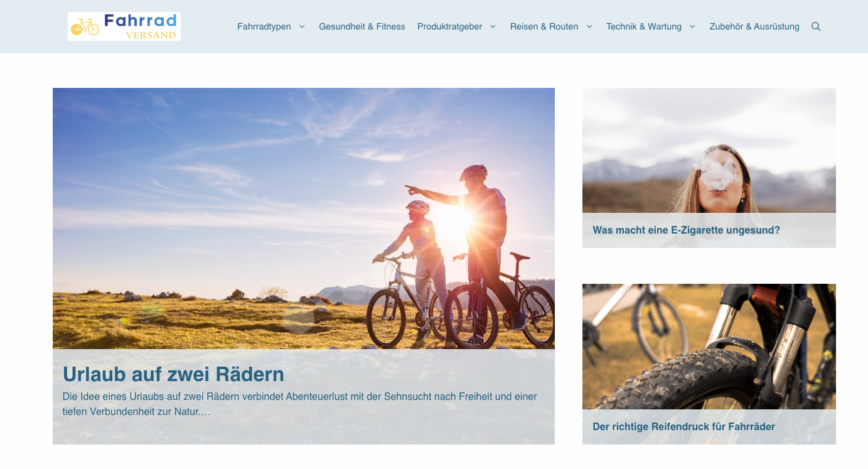Open Gesundheit & Fitness menu item
This screenshot has width=868, height=469.
click(x=362, y=26)
